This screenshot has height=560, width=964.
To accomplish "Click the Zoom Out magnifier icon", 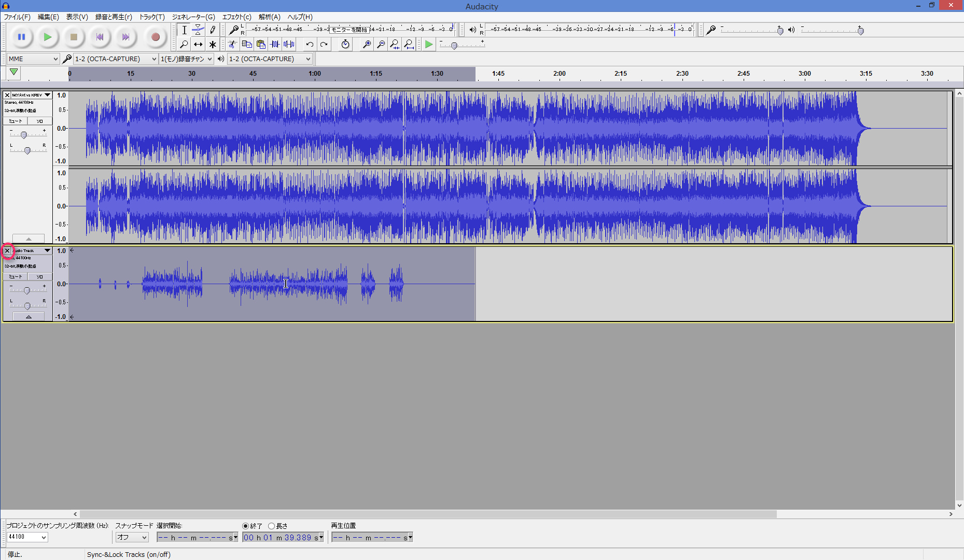I will coord(381,45).
